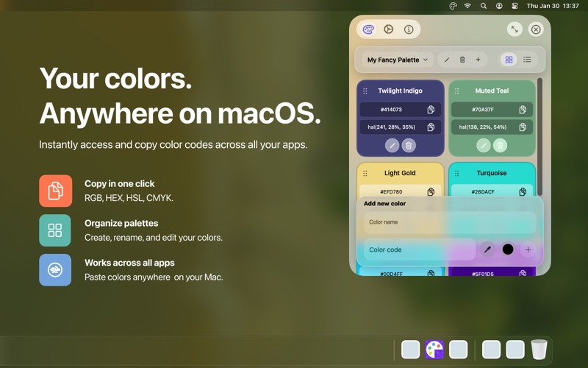Delete the Twilight Indigo color
Screen dimensions: 588x368
(409, 145)
